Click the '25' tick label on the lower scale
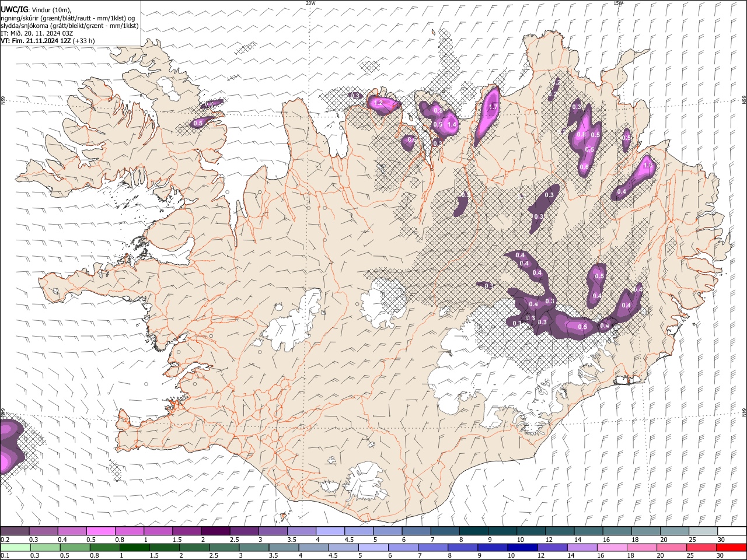This screenshot has height=560, width=747. pyautogui.click(x=692, y=556)
